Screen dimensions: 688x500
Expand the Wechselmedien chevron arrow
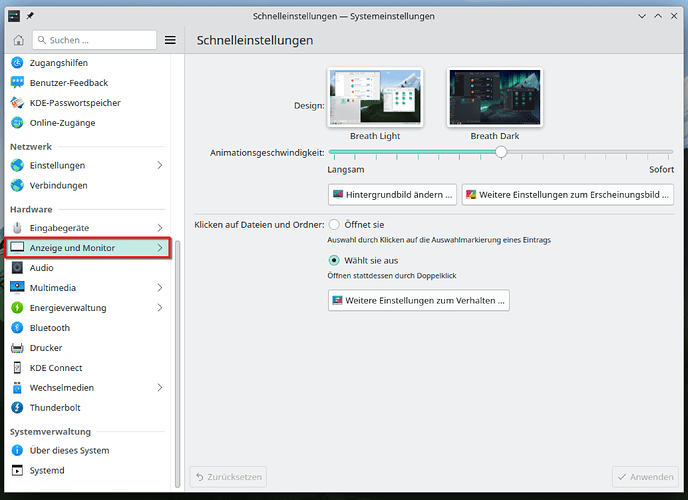click(x=160, y=388)
